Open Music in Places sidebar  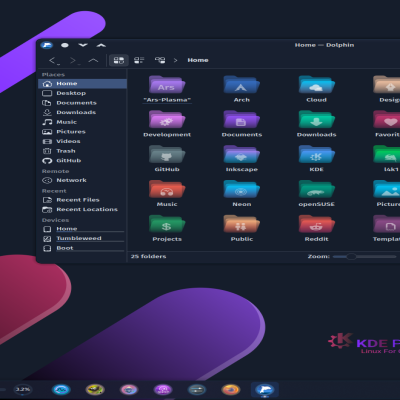pos(82,122)
